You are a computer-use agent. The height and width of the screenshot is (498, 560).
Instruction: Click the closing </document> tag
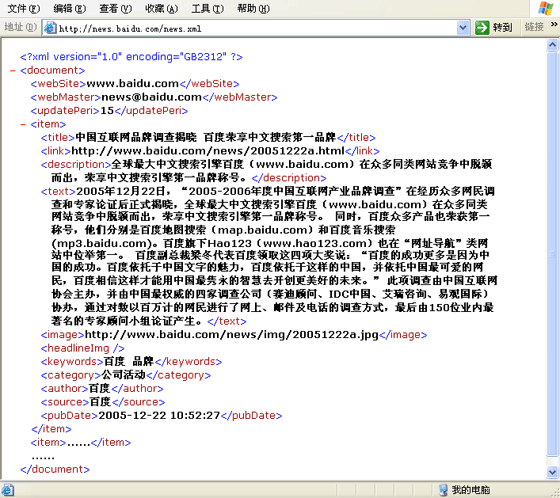pyautogui.click(x=55, y=469)
